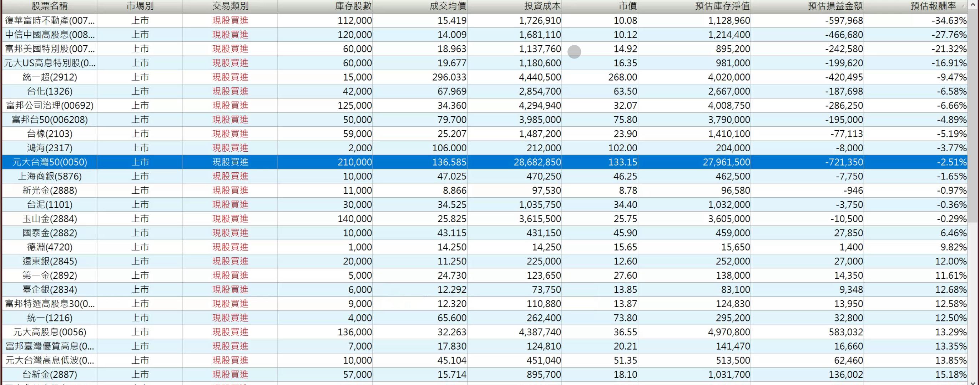Sort by 市場別 column header
This screenshot has height=385, width=980.
[140, 6]
